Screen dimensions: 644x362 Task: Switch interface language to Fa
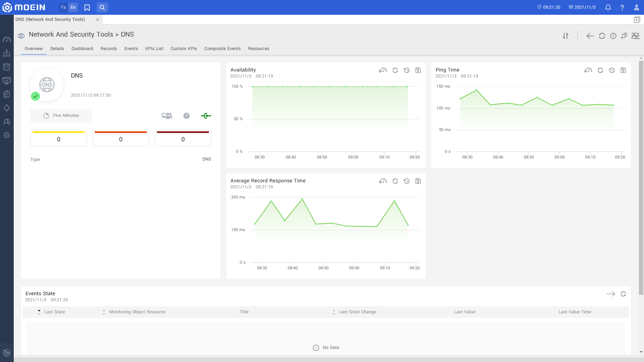63,7
